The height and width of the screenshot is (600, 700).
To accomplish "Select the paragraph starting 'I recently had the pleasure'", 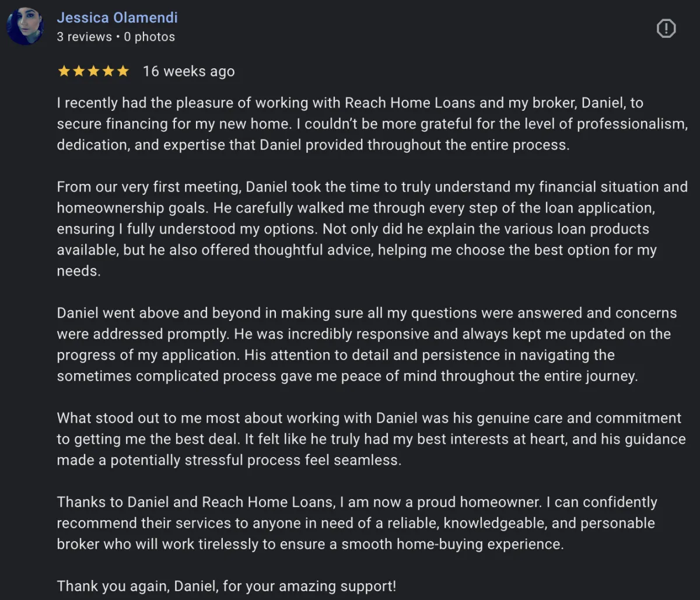I will tap(372, 124).
